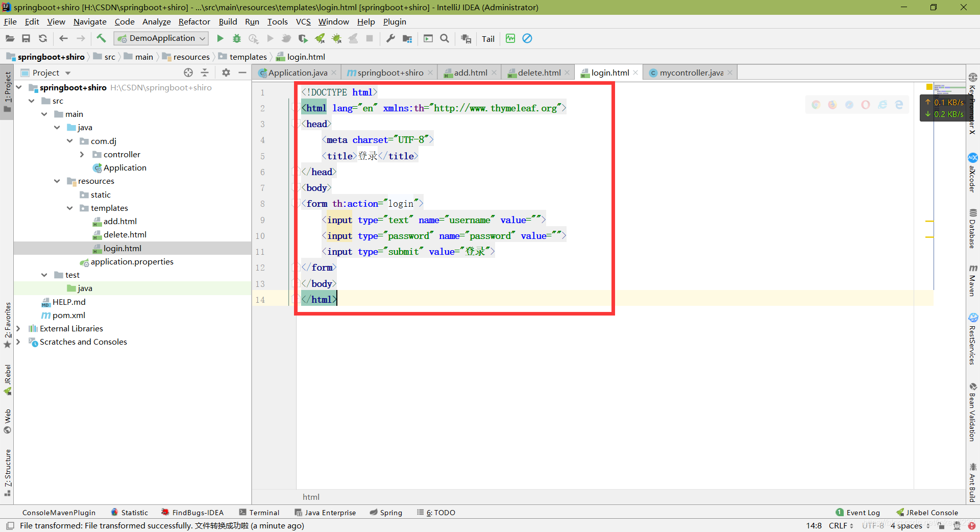Viewport: 980px width, 532px height.
Task: Toggle the Maven tool window on right
Action: [x=973, y=281]
